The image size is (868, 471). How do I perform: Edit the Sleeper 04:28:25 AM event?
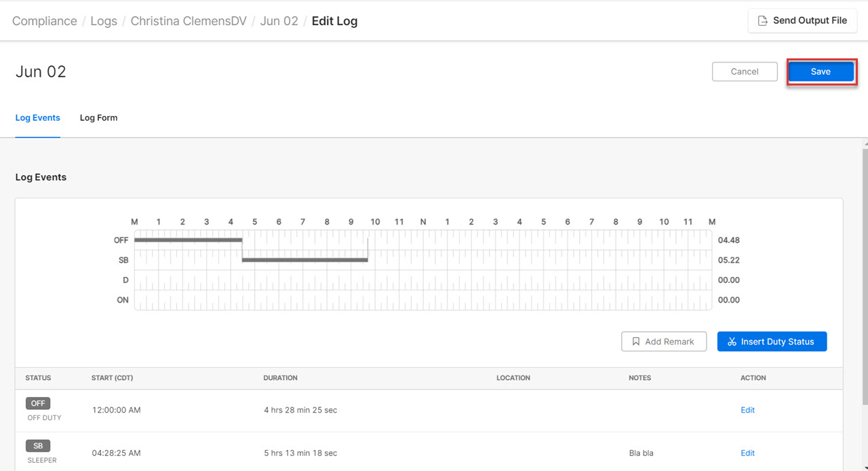747,453
